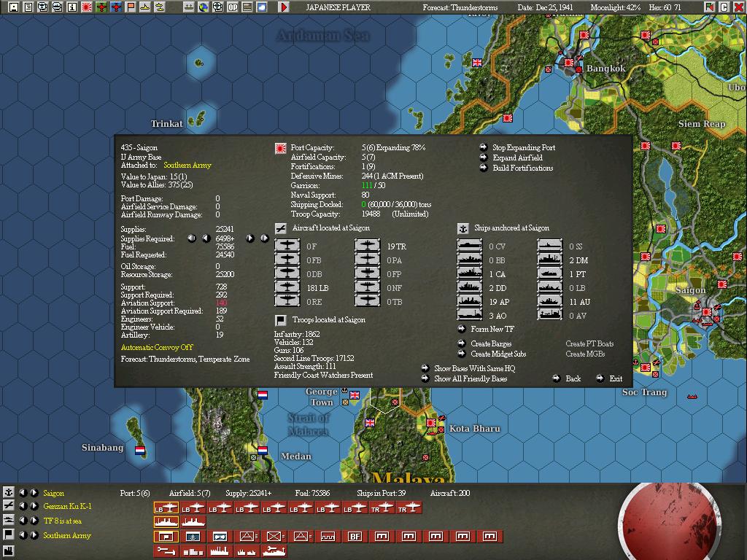Click Form New TF
747x560 pixels.
pos(492,329)
